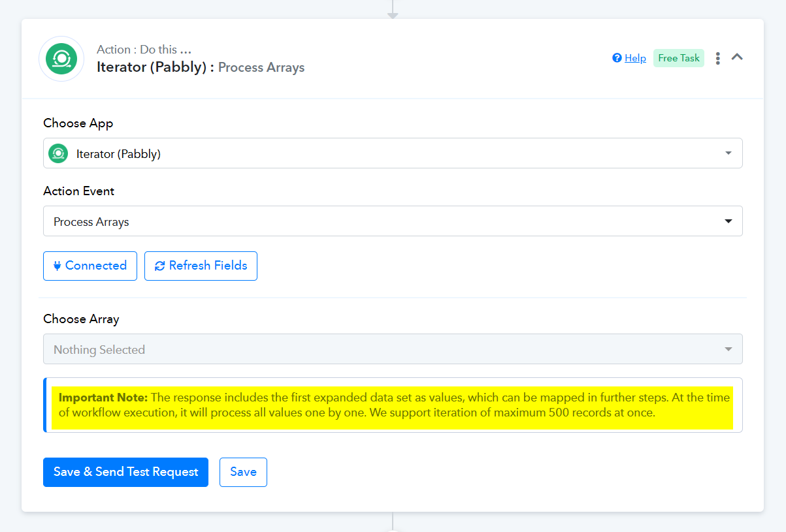The width and height of the screenshot is (786, 532).
Task: Open the Choose Array dropdown
Action: click(393, 349)
